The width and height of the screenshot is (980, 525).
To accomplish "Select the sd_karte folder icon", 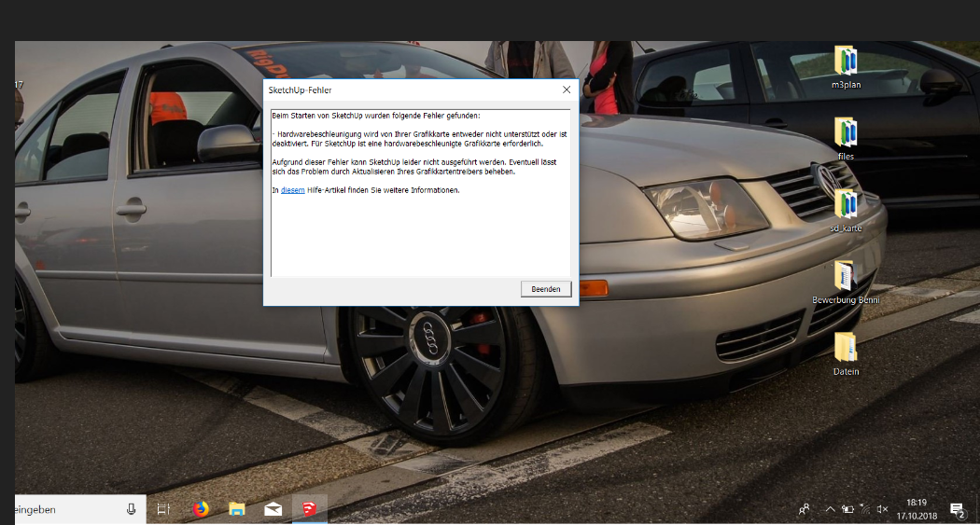I will click(845, 205).
